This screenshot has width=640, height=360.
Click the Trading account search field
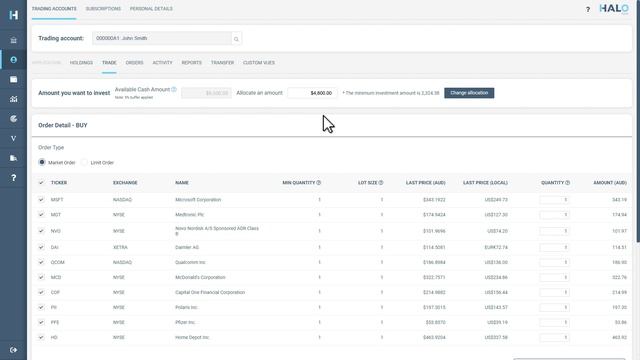[x=162, y=38]
